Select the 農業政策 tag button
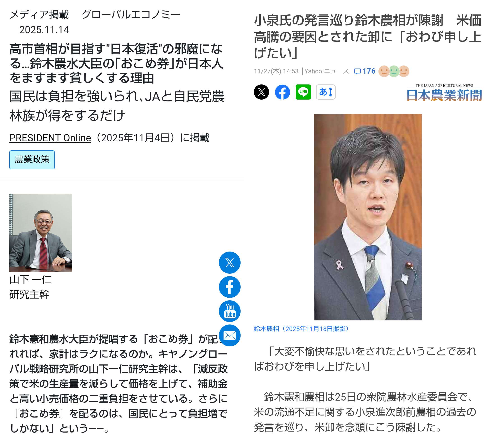The height and width of the screenshot is (448, 492). tap(32, 160)
